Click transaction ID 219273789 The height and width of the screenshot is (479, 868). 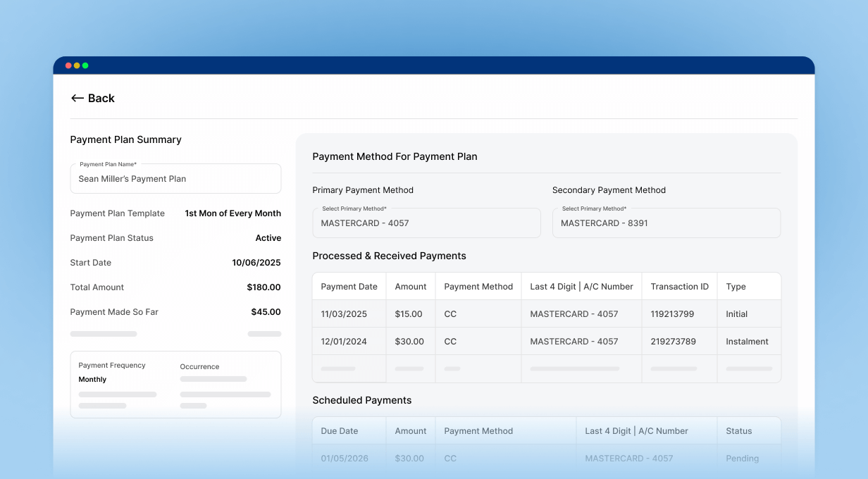tap(673, 342)
